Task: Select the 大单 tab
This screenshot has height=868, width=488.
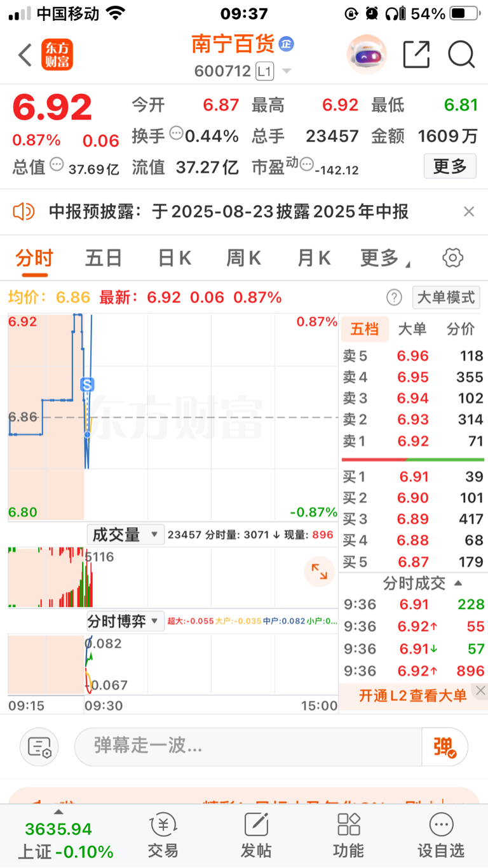Action: (412, 329)
